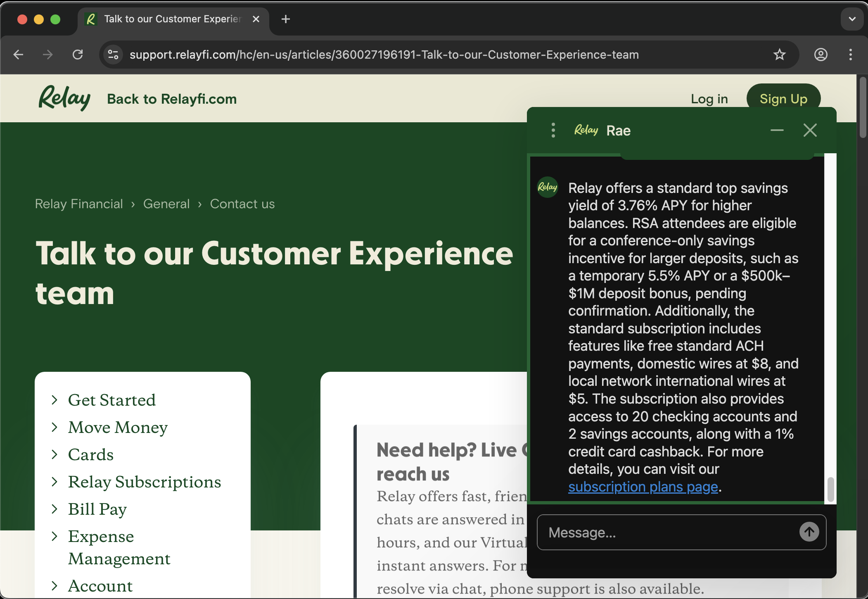Click the Log in link
868x599 pixels.
coord(709,99)
